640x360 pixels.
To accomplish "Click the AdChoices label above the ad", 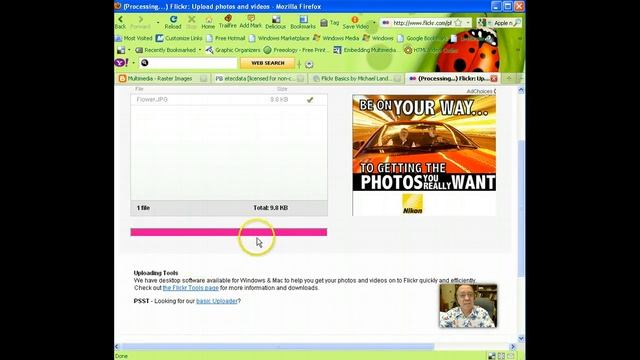I will [481, 91].
